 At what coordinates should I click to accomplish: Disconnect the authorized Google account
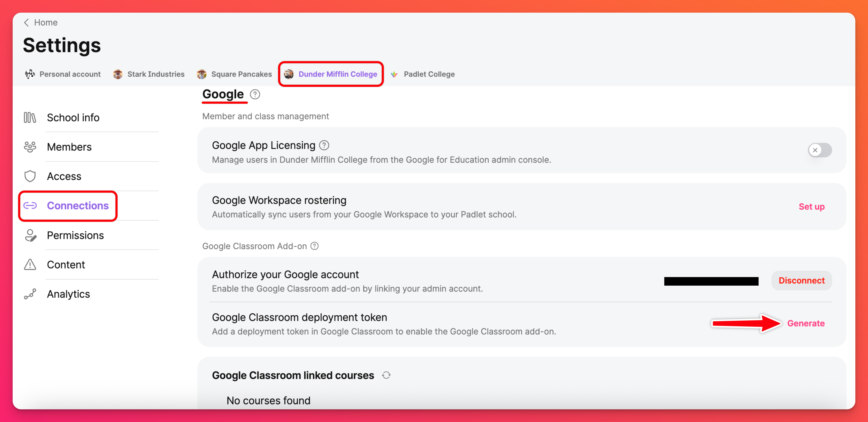801,280
